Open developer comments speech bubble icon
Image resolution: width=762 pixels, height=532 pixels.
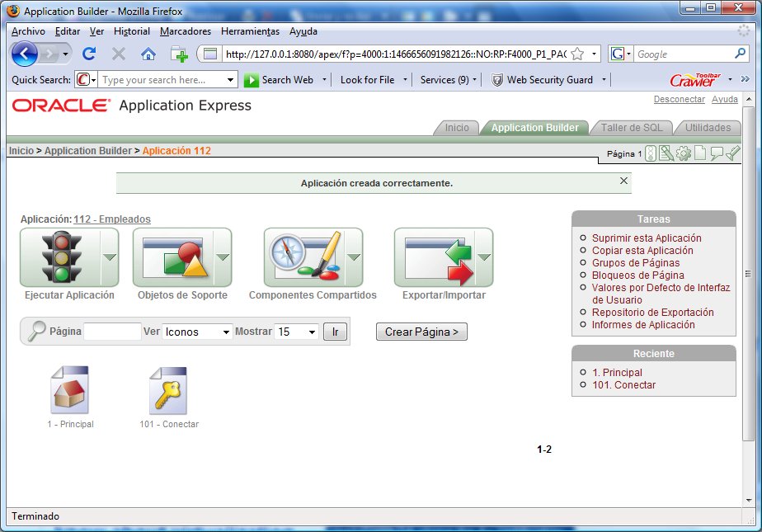(717, 153)
